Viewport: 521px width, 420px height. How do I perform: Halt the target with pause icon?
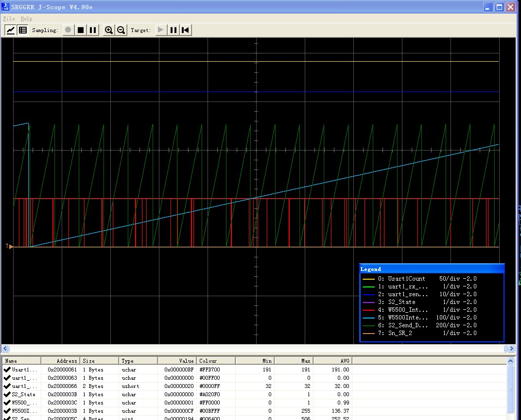pos(173,30)
